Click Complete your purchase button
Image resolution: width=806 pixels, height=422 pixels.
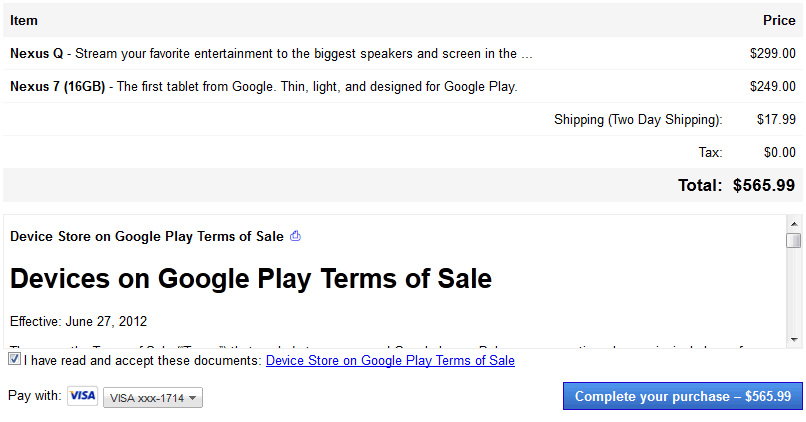click(682, 397)
